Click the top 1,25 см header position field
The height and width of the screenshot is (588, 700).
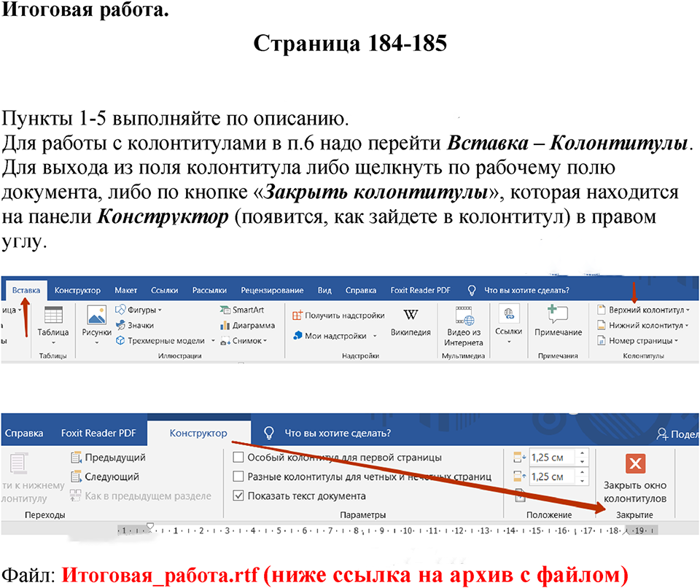pyautogui.click(x=551, y=458)
